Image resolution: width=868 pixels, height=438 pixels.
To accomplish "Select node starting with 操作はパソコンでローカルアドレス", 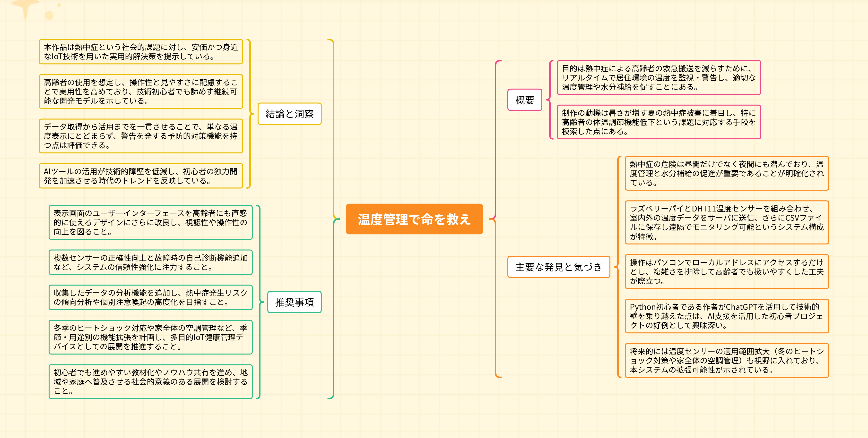I will (727, 271).
